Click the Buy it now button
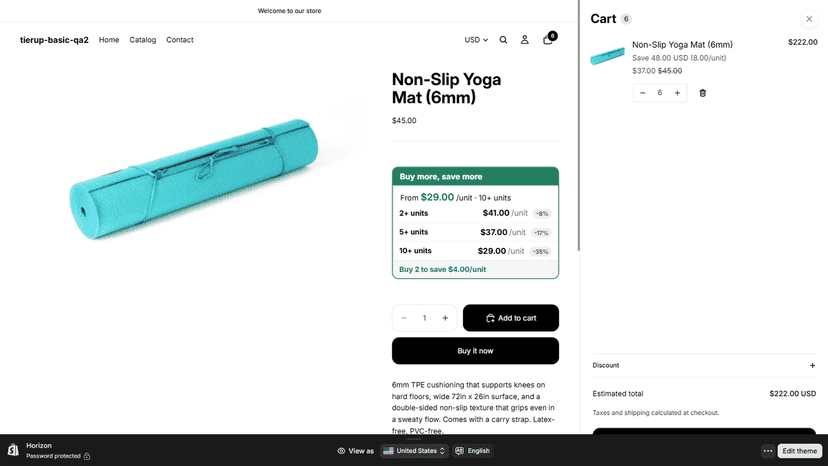This screenshot has height=466, width=828. pyautogui.click(x=475, y=351)
